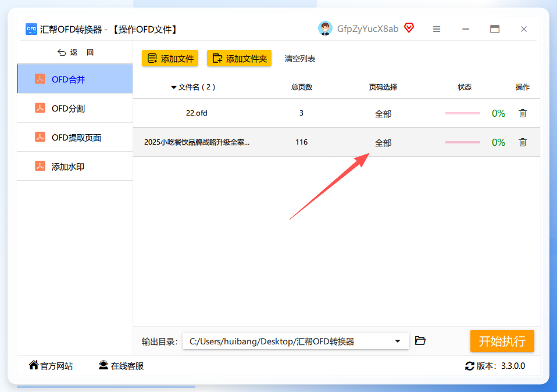The height and width of the screenshot is (392, 557).
Task: Click the OFD converter app logo icon
Action: tap(31, 29)
